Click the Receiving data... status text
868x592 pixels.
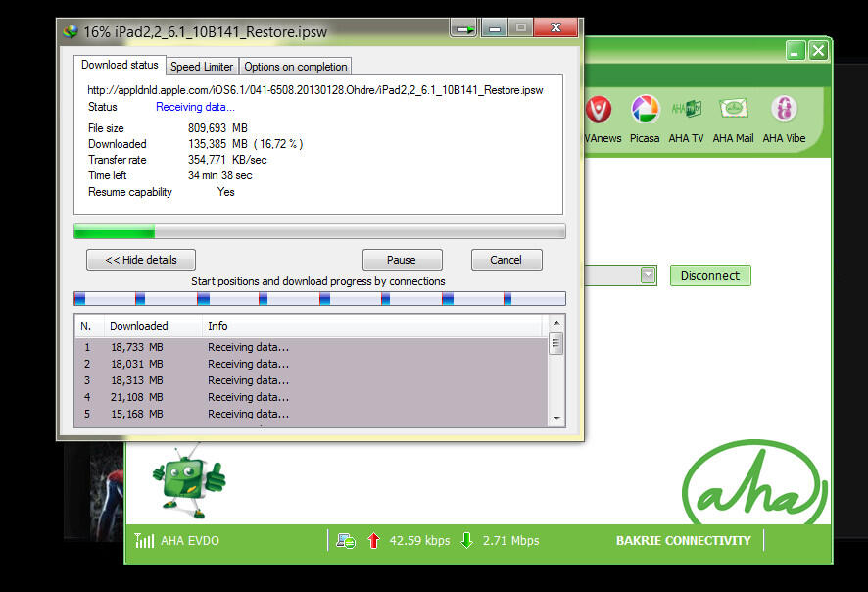(195, 107)
